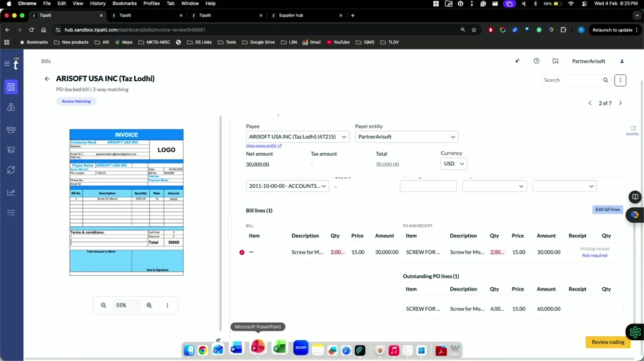The width and height of the screenshot is (644, 361).
Task: Click the Review Matching status badge
Action: coord(76,101)
